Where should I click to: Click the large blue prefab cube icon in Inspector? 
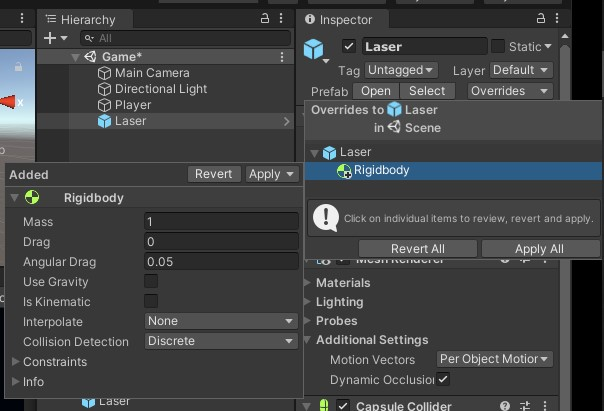[x=314, y=49]
